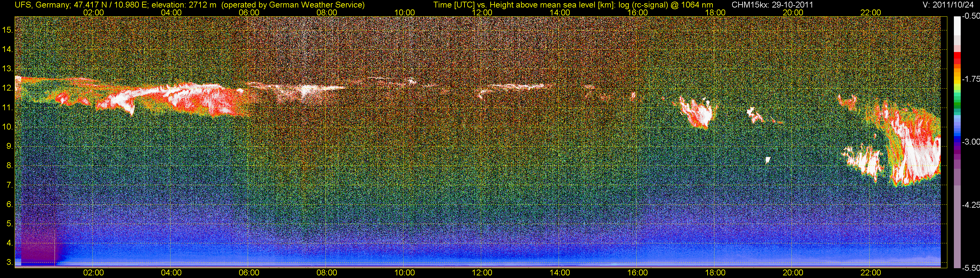Click the 7. km height axis label
Viewport: 980px width, 278px height.
click(x=9, y=185)
